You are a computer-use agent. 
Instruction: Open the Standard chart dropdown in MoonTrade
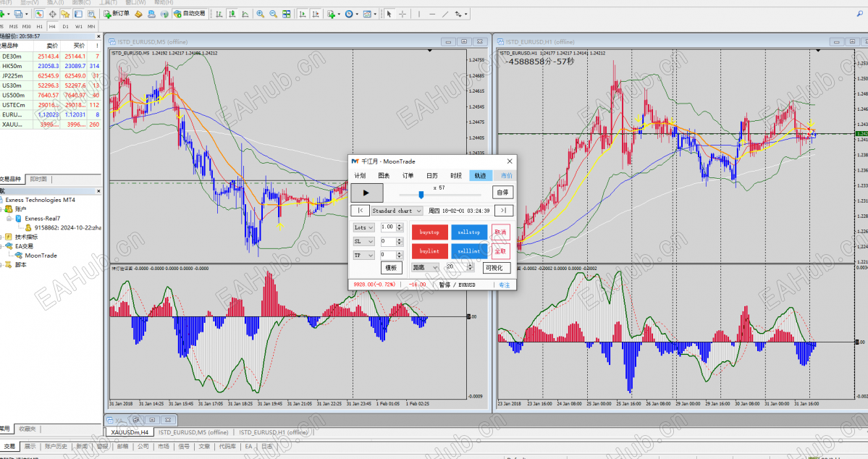397,211
